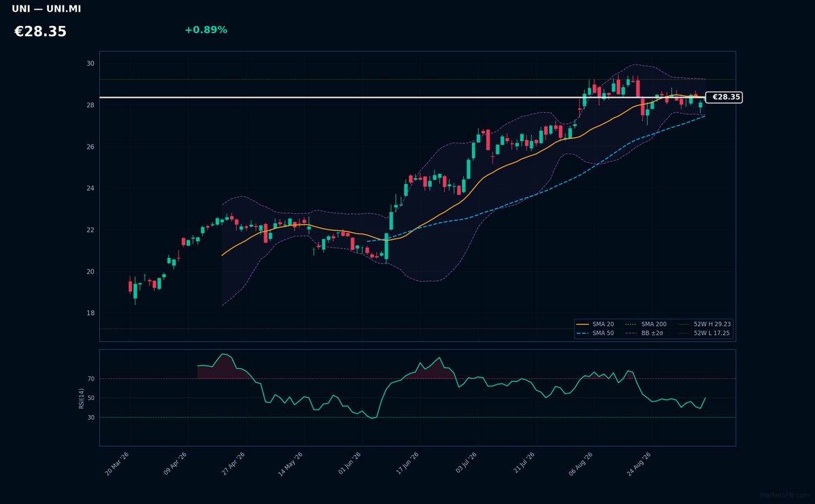Viewport: 815px width, 504px height.
Task: Click the RSI 30 level label
Action: point(91,417)
